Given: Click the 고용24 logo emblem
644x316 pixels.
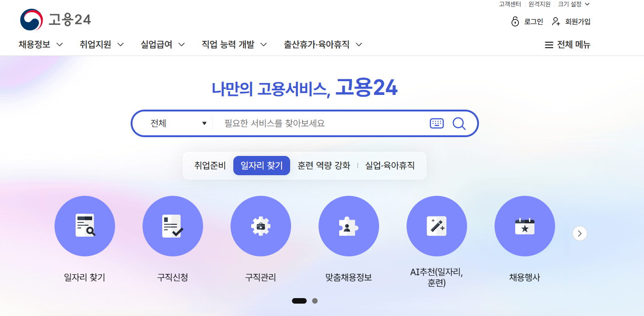Looking at the screenshot, I should coord(31,20).
